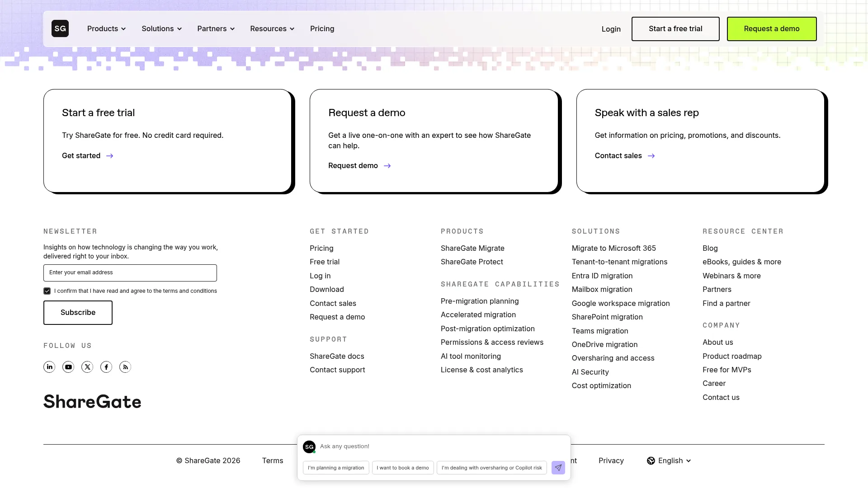The width and height of the screenshot is (868, 488).
Task: Open Product roadmap link
Action: [x=732, y=357]
